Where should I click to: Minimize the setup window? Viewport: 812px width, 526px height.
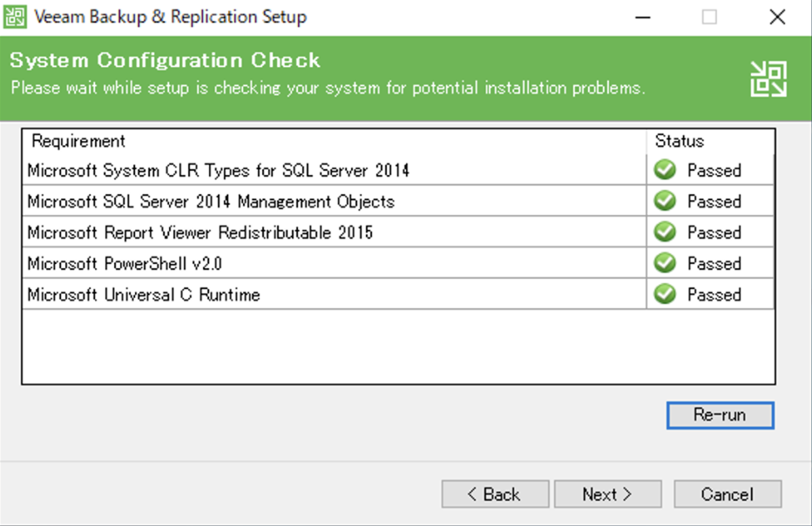pyautogui.click(x=643, y=17)
